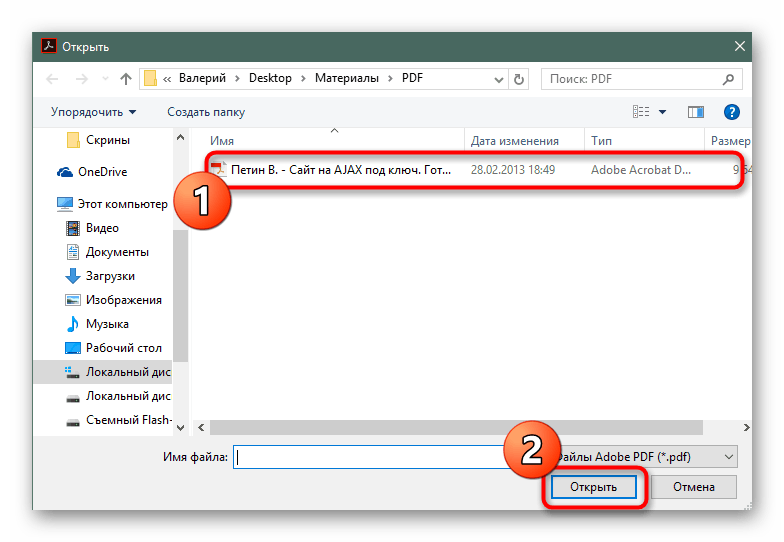The width and height of the screenshot is (784, 542).
Task: Click the Имя файла input field
Action: [x=371, y=457]
